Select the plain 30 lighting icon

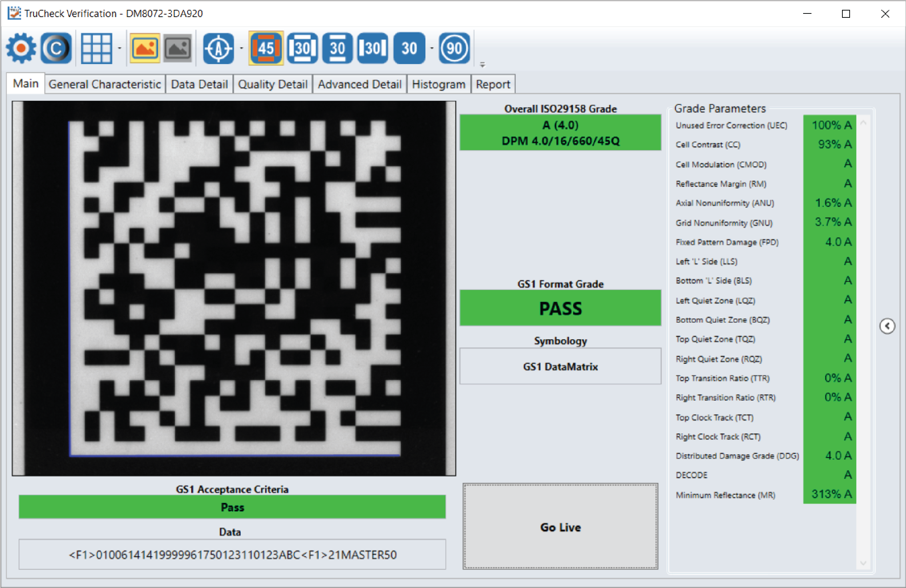tap(409, 48)
